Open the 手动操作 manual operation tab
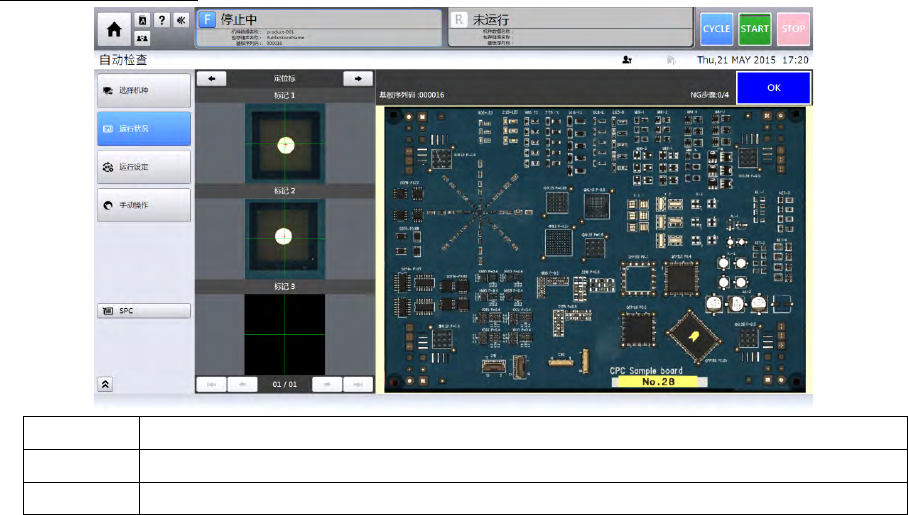 pyautogui.click(x=143, y=205)
